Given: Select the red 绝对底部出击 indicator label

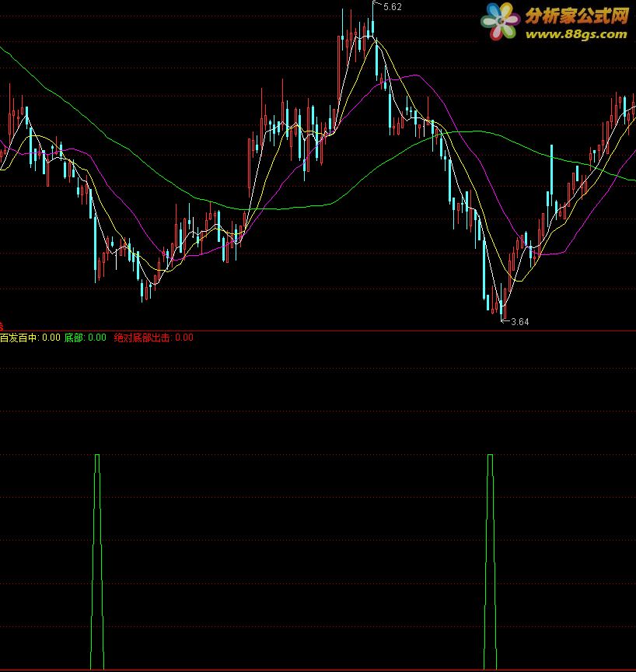Looking at the screenshot, I should click(154, 338).
